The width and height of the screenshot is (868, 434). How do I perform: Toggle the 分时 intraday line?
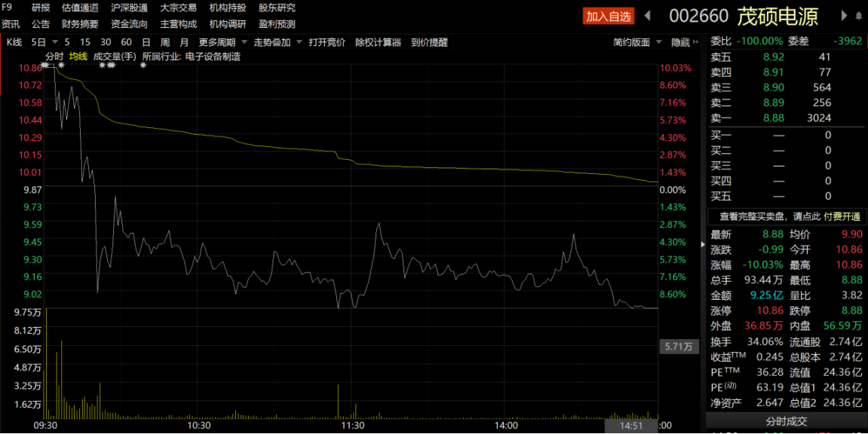(x=54, y=57)
